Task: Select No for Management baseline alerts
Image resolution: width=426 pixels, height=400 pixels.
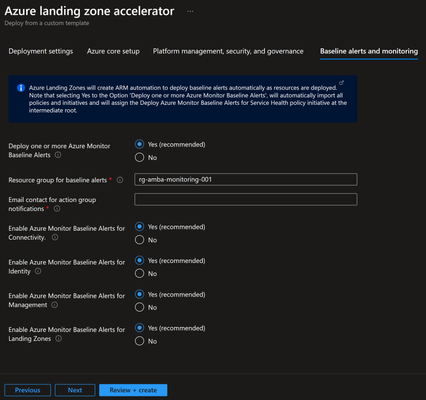Action: pyautogui.click(x=139, y=307)
